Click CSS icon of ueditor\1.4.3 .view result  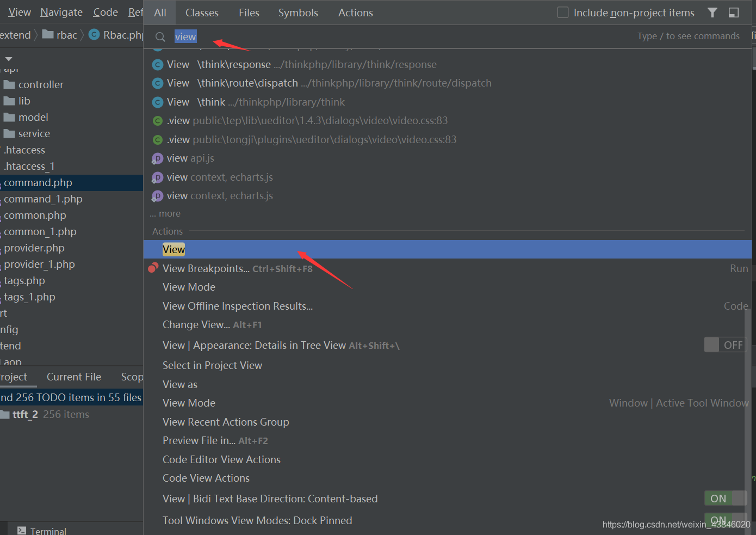point(158,121)
